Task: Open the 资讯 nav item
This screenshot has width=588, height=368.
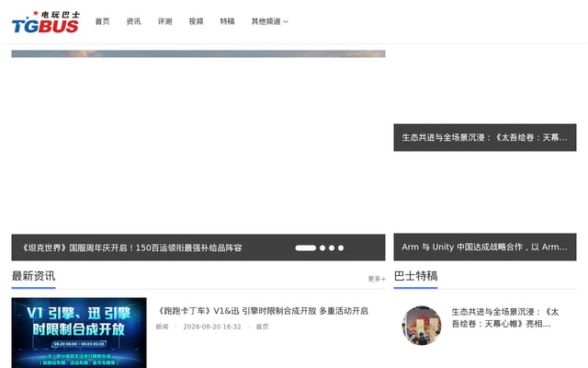Action: [x=133, y=21]
